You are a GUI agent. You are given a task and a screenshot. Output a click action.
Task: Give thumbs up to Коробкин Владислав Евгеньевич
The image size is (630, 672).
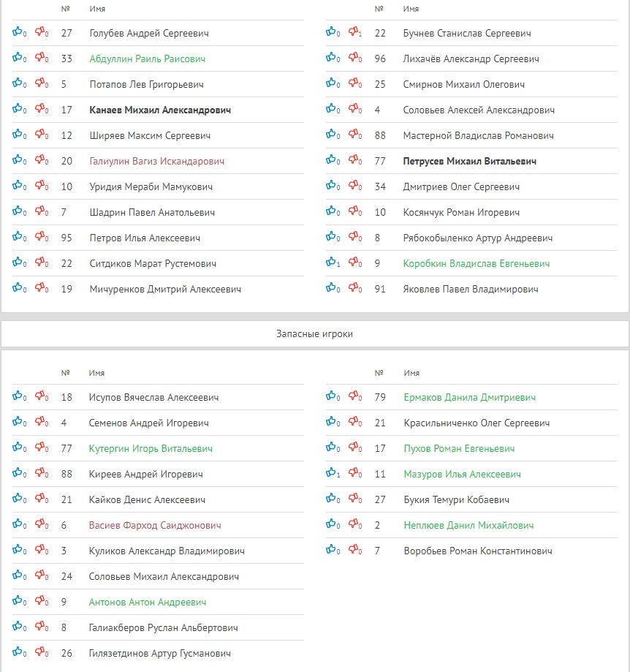click(x=332, y=263)
